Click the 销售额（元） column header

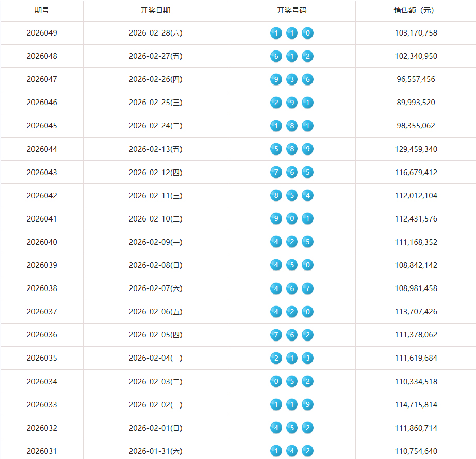click(416, 10)
